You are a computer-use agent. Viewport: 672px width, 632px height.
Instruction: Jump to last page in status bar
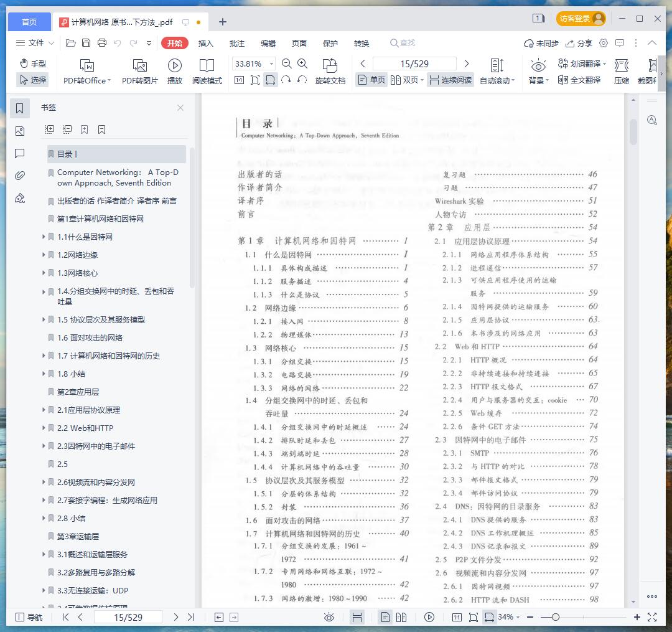click(x=191, y=617)
